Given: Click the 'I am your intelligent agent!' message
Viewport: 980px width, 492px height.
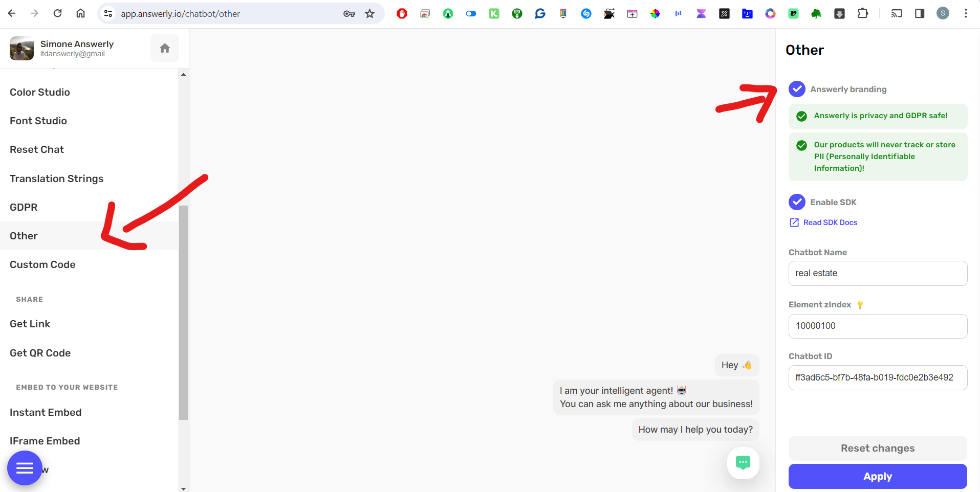Looking at the screenshot, I should 656,397.
